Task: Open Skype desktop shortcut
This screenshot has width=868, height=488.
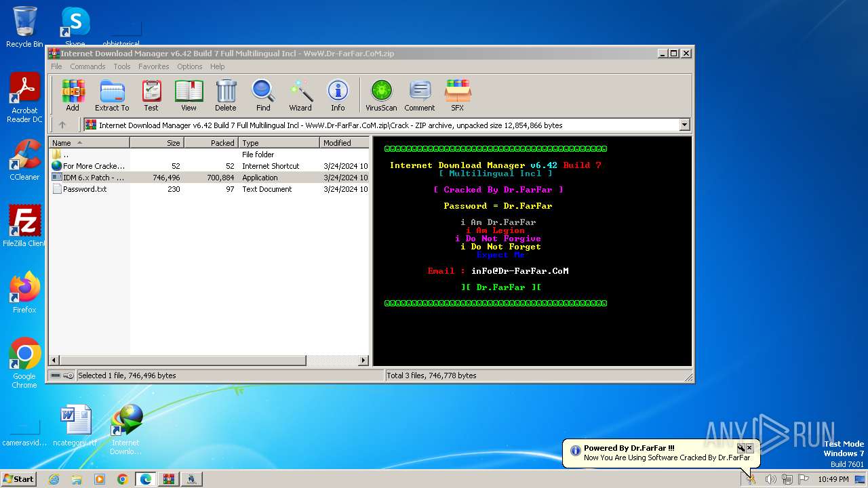Action: (75, 27)
